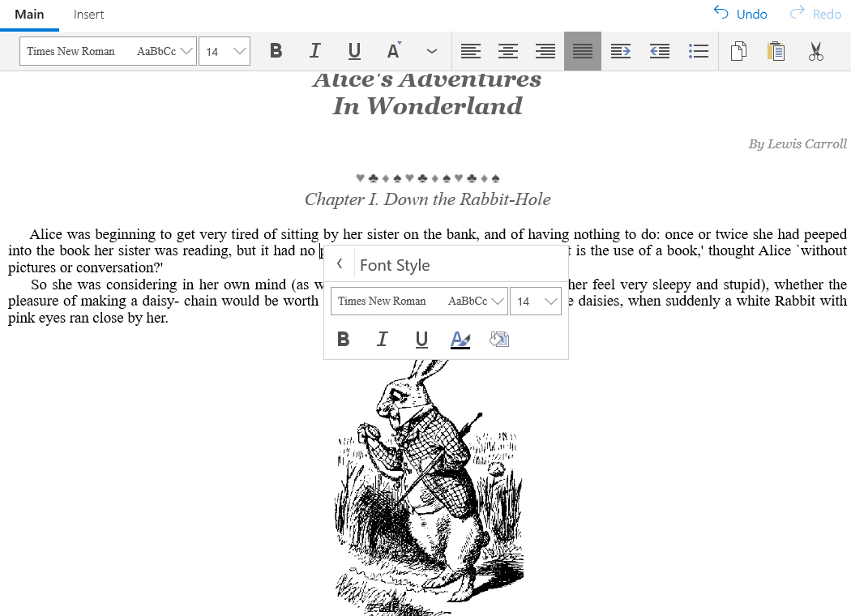Toggle Italic in the main toolbar
Screen dimensions: 851x616
[x=314, y=51]
